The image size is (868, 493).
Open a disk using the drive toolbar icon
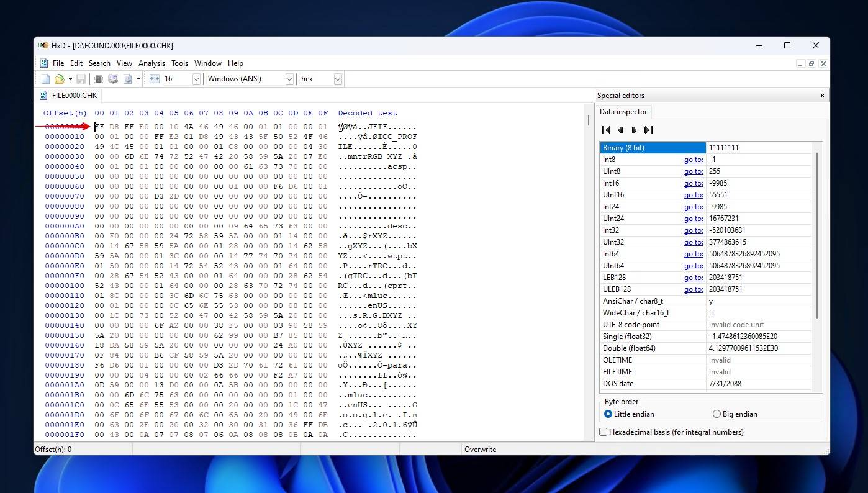113,79
